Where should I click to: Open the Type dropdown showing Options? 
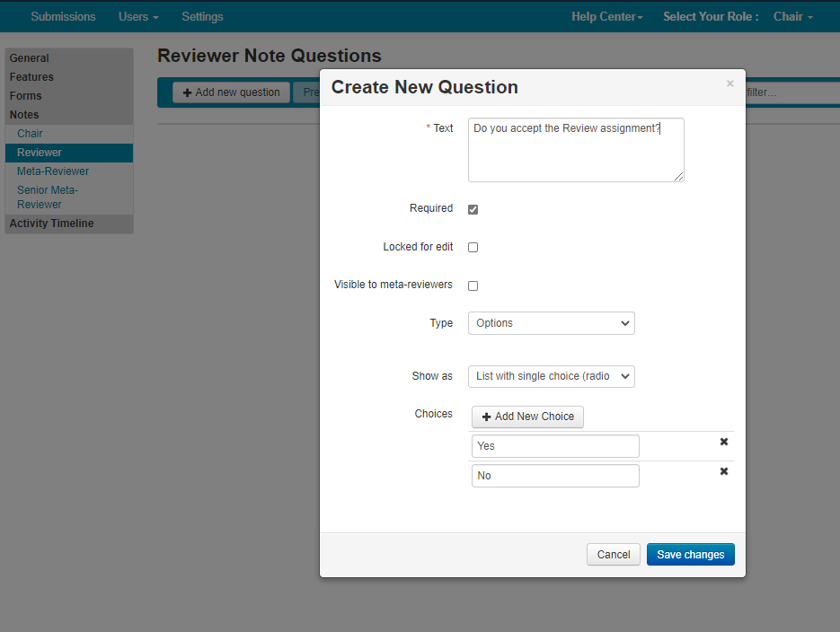coord(551,323)
